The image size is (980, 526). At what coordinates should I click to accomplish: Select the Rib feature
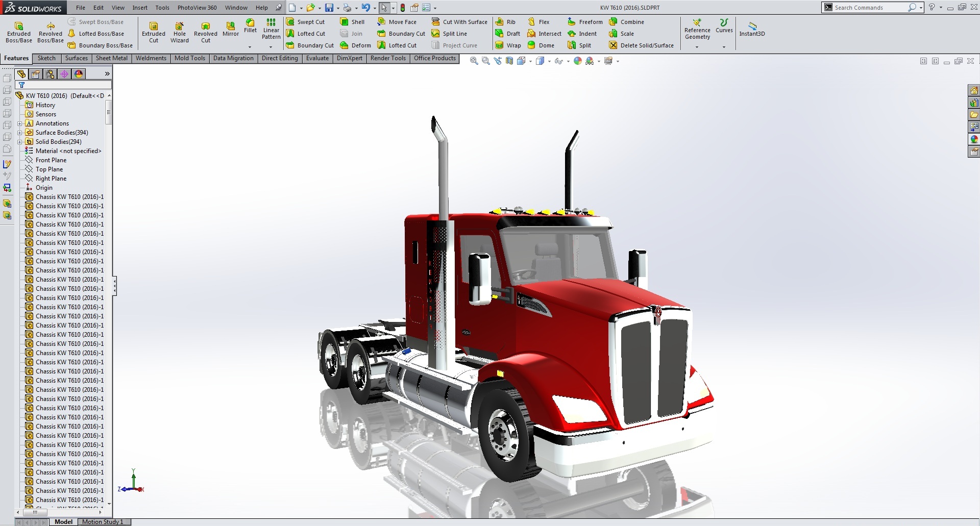pos(505,22)
